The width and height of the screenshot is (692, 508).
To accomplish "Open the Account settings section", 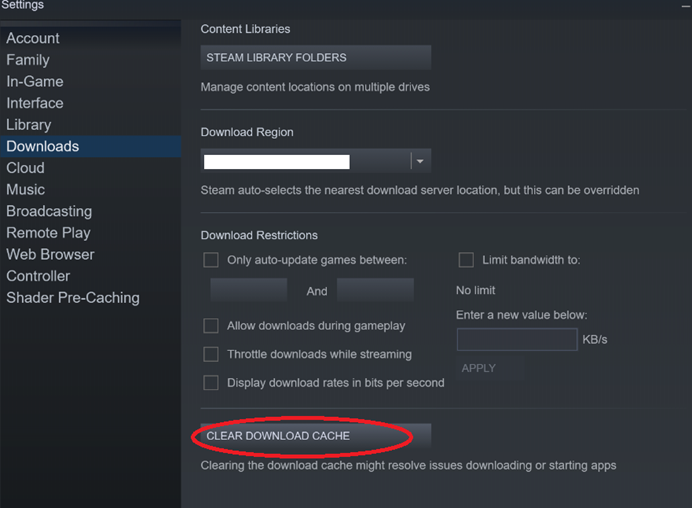I will (x=33, y=38).
